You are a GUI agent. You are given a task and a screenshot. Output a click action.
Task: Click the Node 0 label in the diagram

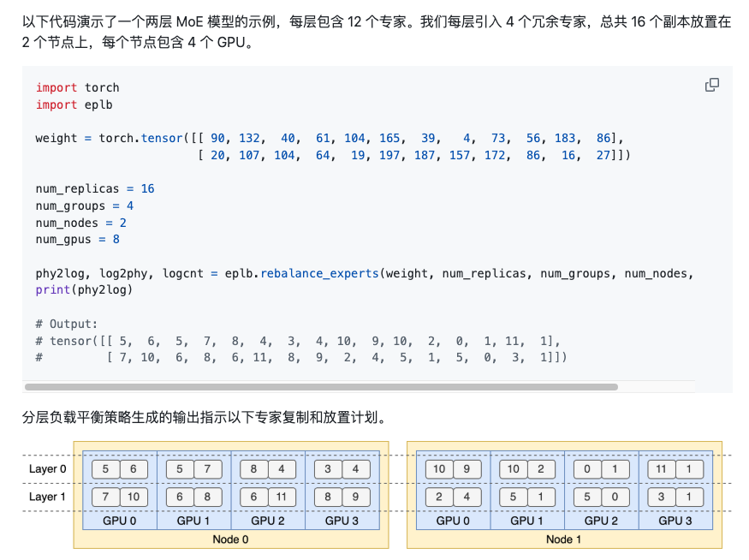[x=231, y=539]
